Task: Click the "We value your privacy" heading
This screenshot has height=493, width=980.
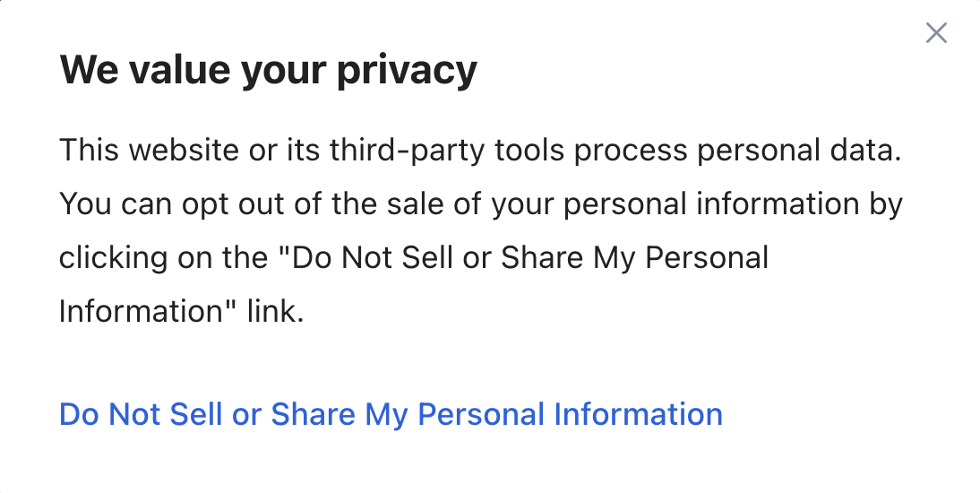Action: [x=268, y=69]
